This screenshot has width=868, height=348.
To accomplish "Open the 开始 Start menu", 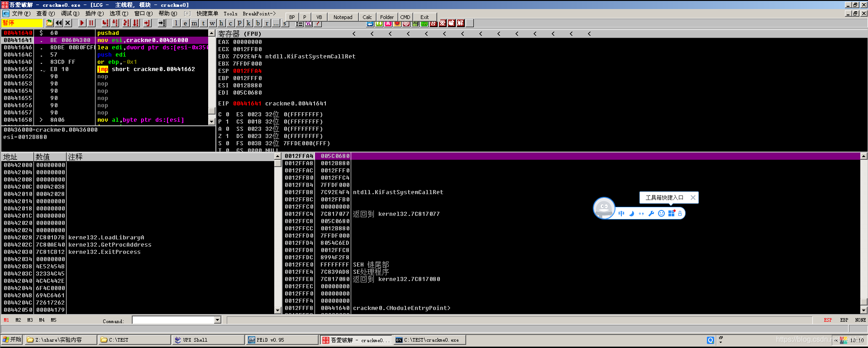I will pyautogui.click(x=12, y=340).
